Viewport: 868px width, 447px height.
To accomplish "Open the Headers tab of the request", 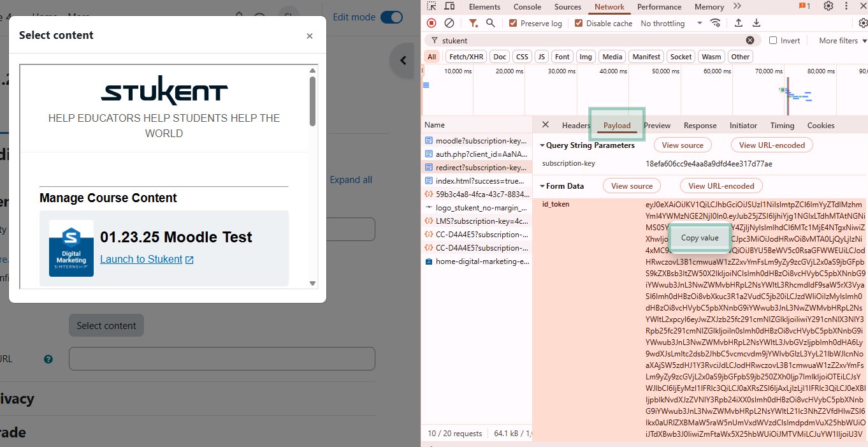I will point(576,125).
